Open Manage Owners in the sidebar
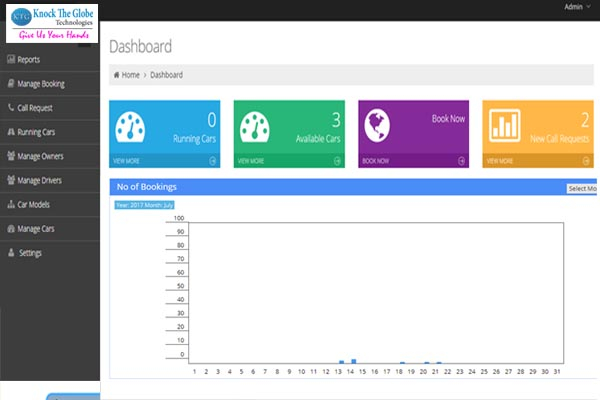Image resolution: width=600 pixels, height=400 pixels. tap(50, 156)
